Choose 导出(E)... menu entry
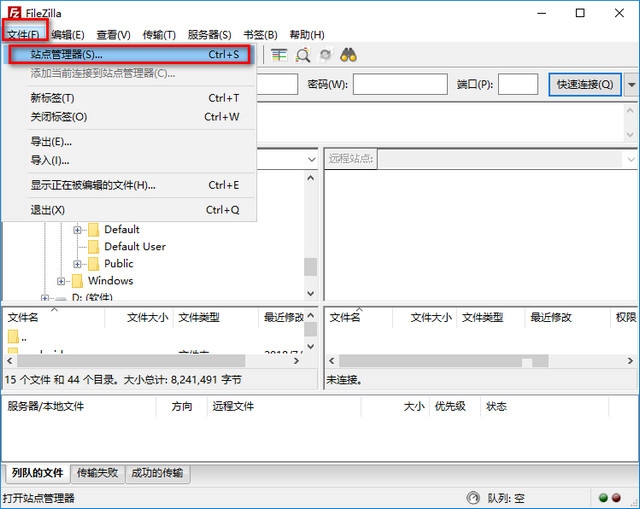640x509 pixels. [x=129, y=142]
